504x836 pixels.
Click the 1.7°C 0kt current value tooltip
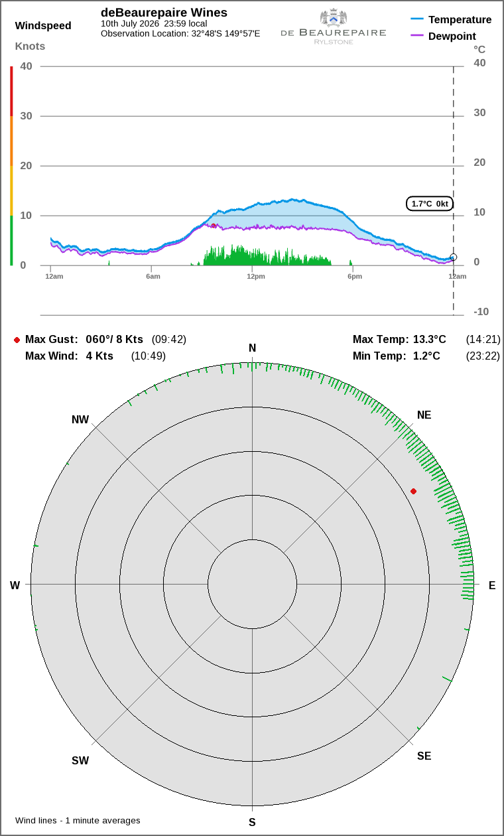(x=430, y=204)
